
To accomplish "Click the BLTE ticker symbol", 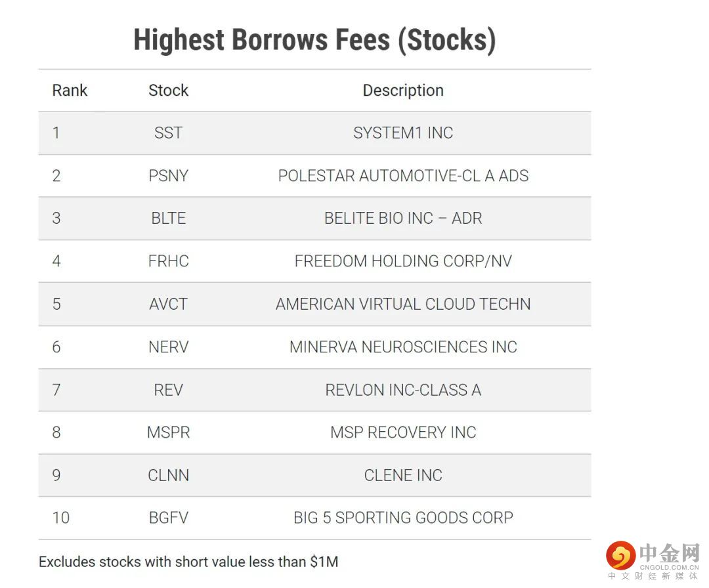I will tap(168, 219).
